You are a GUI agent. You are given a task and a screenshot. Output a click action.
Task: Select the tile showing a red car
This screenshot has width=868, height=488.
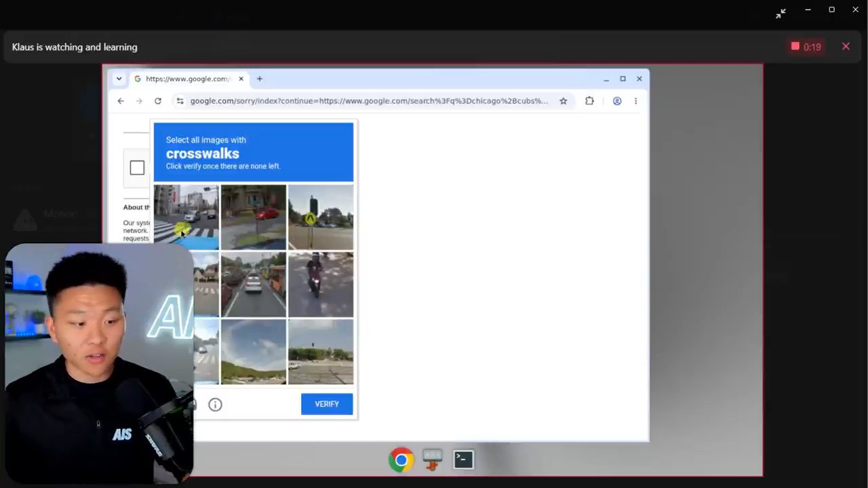pyautogui.click(x=254, y=217)
